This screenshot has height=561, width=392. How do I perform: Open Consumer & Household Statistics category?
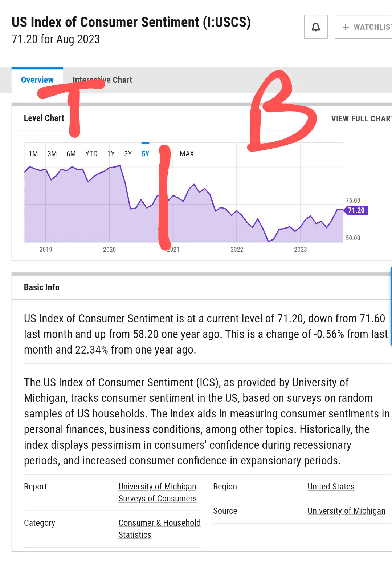[x=159, y=529]
